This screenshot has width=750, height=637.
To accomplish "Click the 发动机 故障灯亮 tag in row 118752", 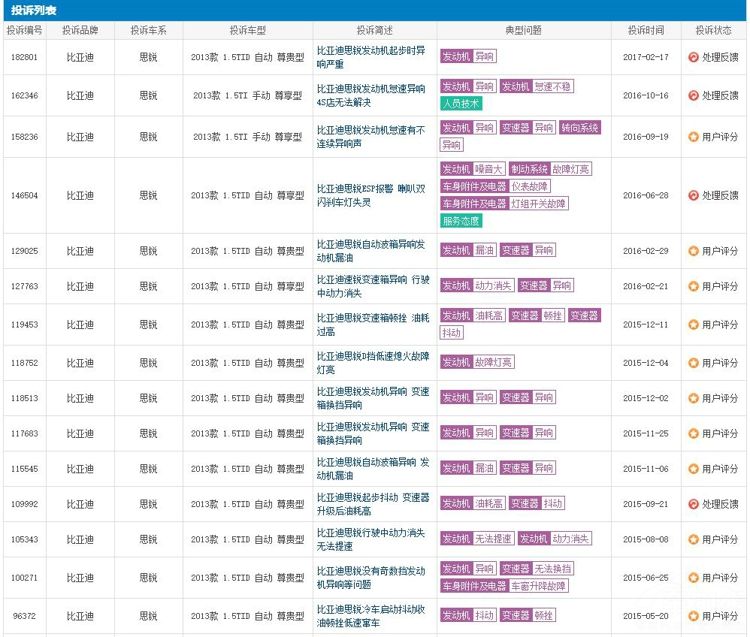I will [x=477, y=362].
